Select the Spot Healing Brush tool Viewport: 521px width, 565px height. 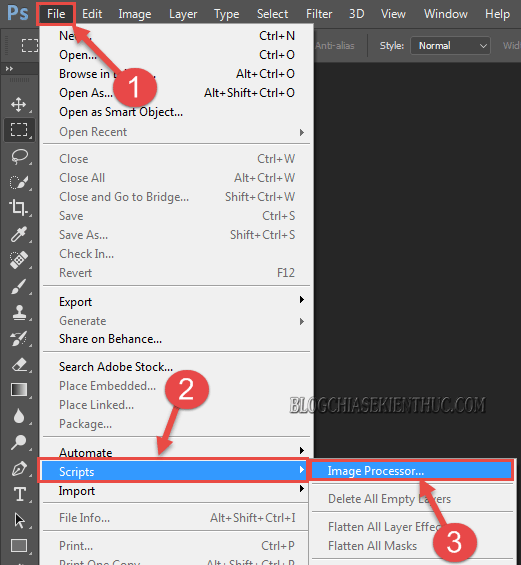coord(19,260)
